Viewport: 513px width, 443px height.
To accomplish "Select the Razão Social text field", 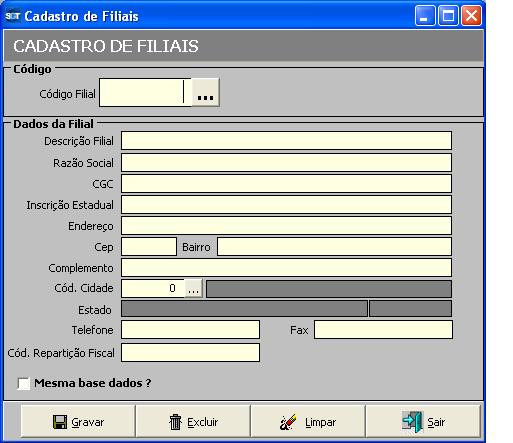I will [x=286, y=163].
